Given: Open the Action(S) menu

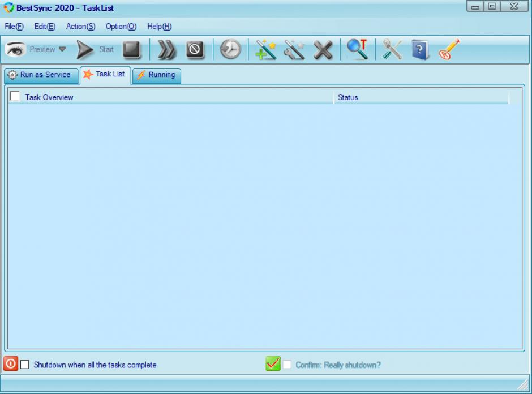Looking at the screenshot, I should (x=81, y=27).
